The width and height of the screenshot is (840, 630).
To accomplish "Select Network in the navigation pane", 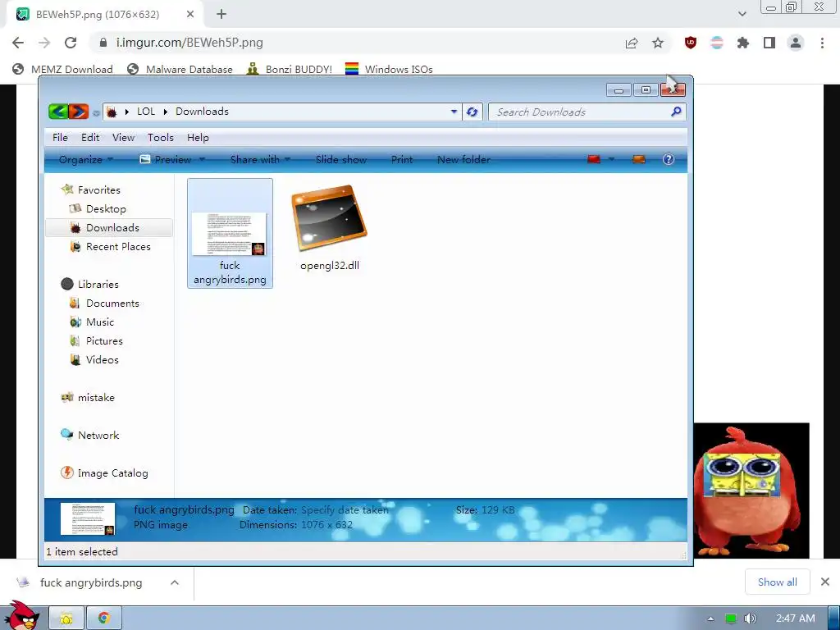I will [x=98, y=436].
